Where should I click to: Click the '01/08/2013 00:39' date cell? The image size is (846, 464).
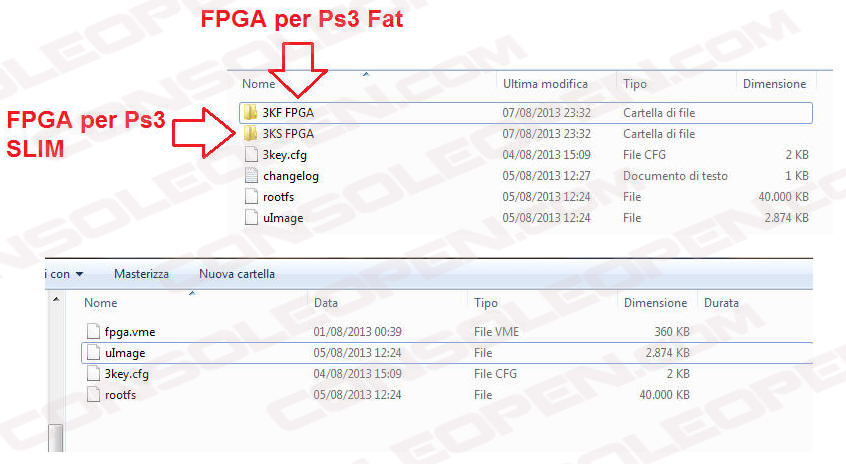(358, 332)
